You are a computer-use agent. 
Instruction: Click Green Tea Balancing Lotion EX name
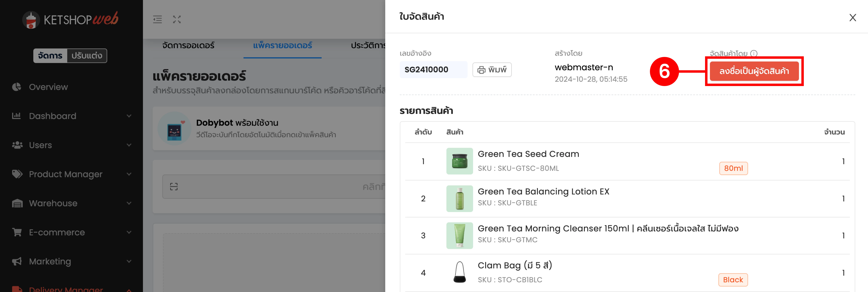pyautogui.click(x=543, y=192)
